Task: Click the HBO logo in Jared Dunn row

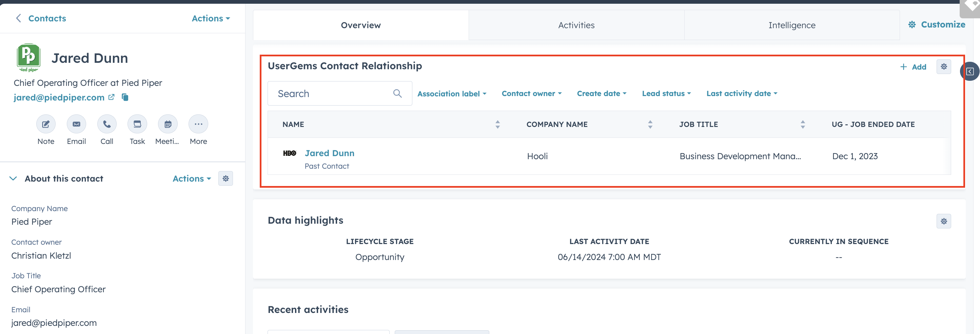Action: pyautogui.click(x=290, y=153)
